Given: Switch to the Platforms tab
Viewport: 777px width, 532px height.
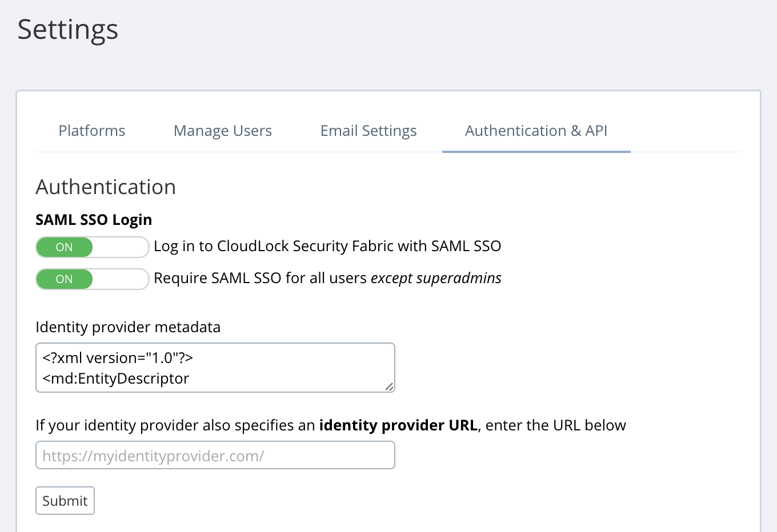Looking at the screenshot, I should click(x=91, y=131).
